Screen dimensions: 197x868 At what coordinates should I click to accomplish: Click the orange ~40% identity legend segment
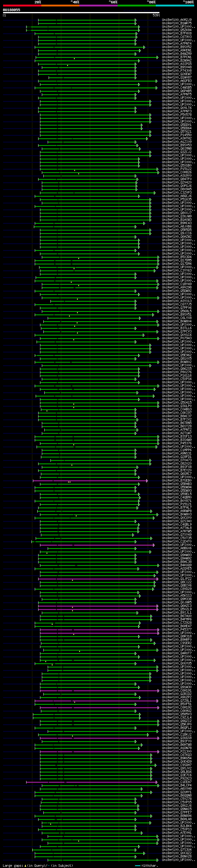[x=60, y=6]
